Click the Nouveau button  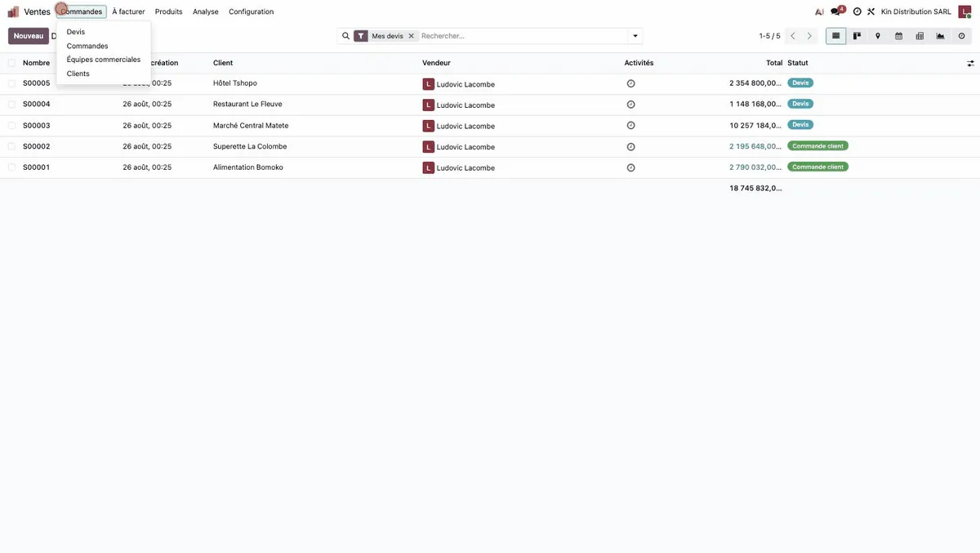pos(29,36)
